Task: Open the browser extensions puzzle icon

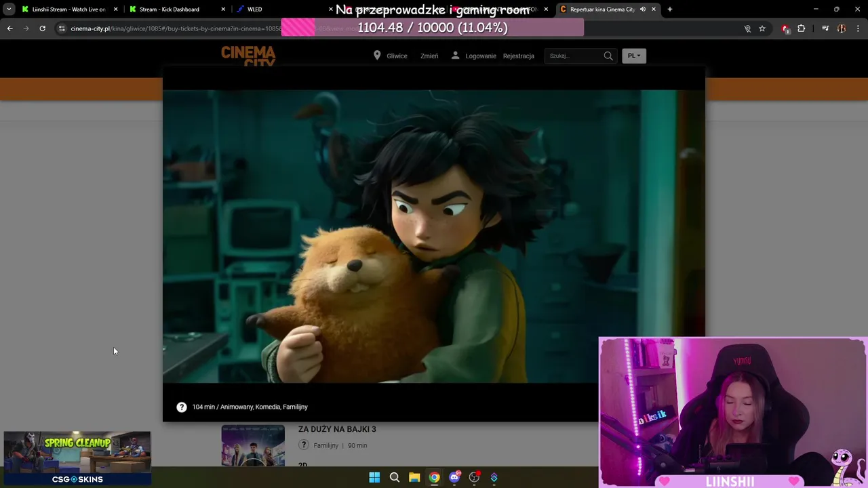Action: pyautogui.click(x=802, y=28)
